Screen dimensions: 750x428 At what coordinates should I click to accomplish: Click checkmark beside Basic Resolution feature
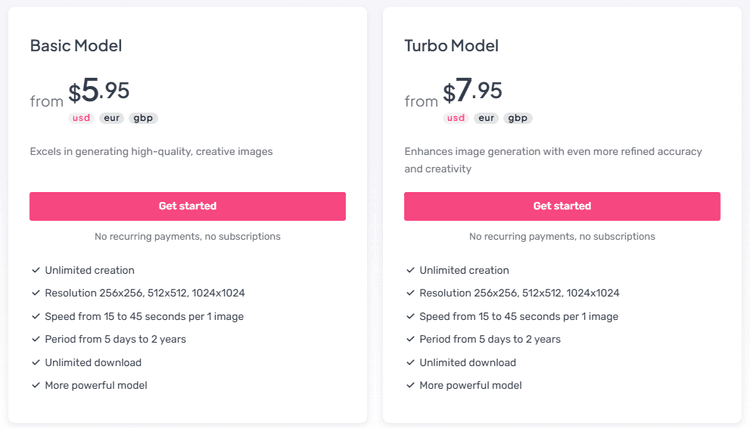[x=35, y=293]
